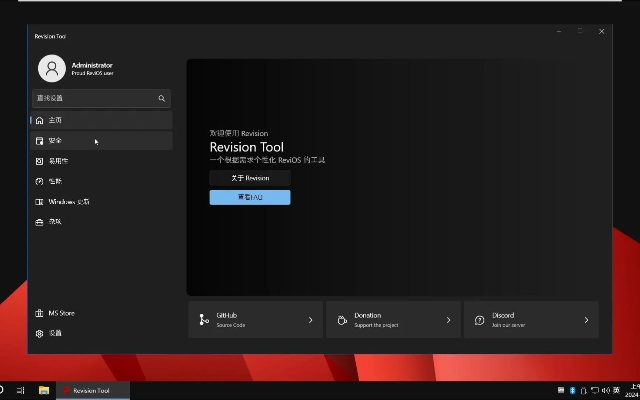
Task: Expand the GitHub card chevron arrow
Action: [310, 320]
